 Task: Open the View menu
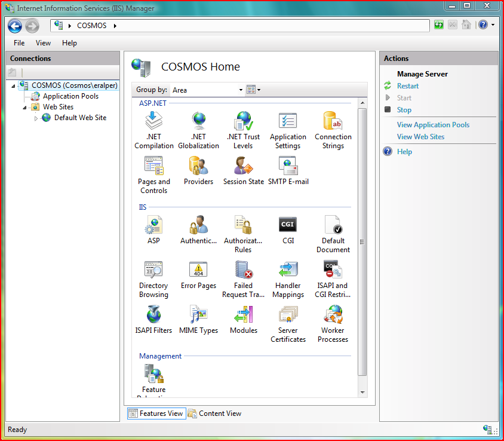pos(43,43)
